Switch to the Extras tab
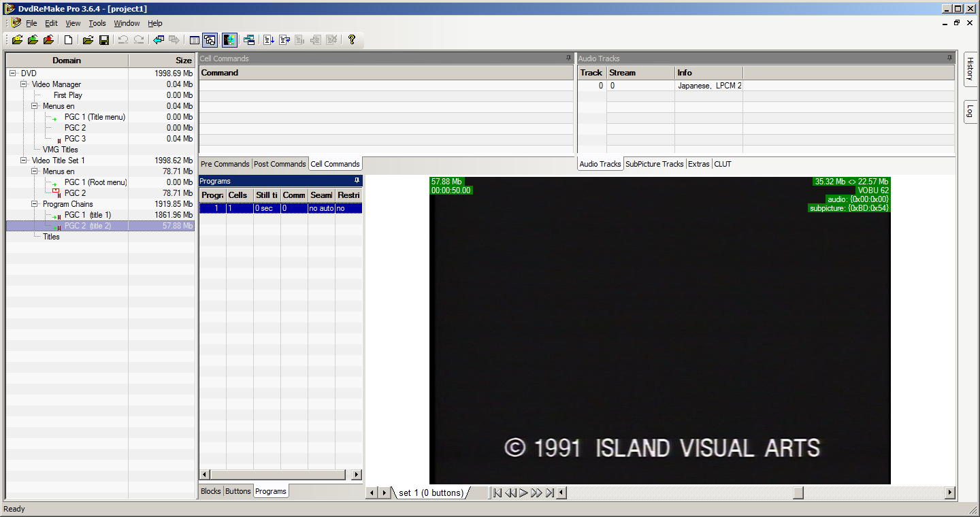 (x=698, y=164)
